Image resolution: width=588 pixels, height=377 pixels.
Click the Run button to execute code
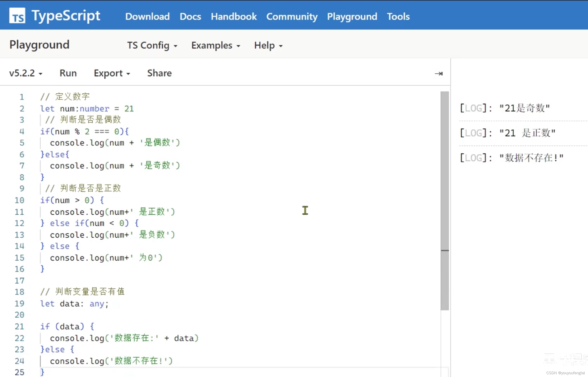68,73
